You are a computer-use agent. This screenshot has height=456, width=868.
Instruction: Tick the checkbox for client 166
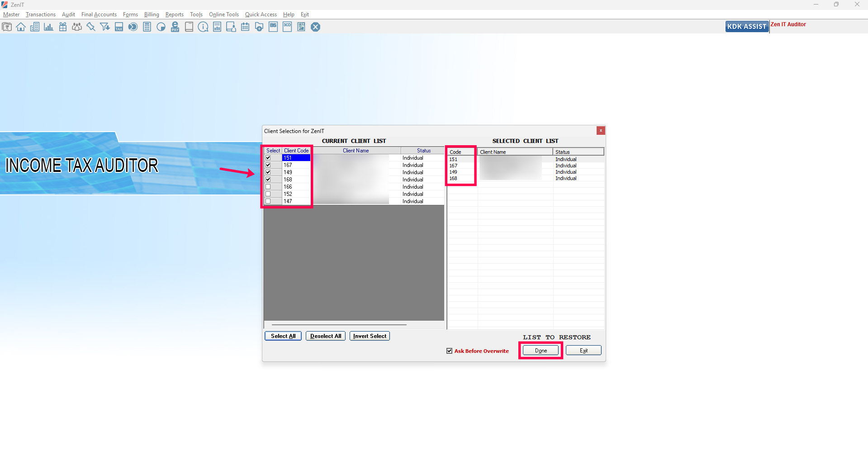click(x=268, y=187)
